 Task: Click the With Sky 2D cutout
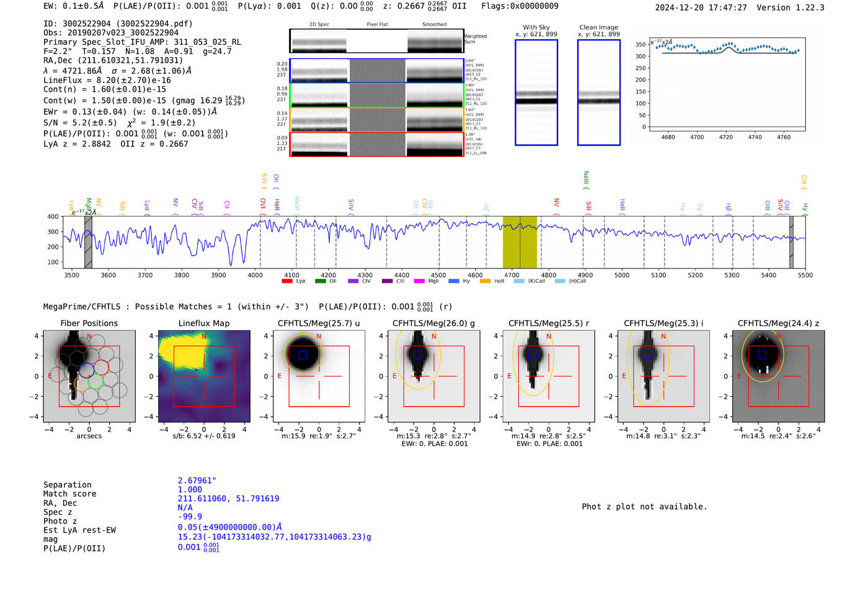point(536,92)
